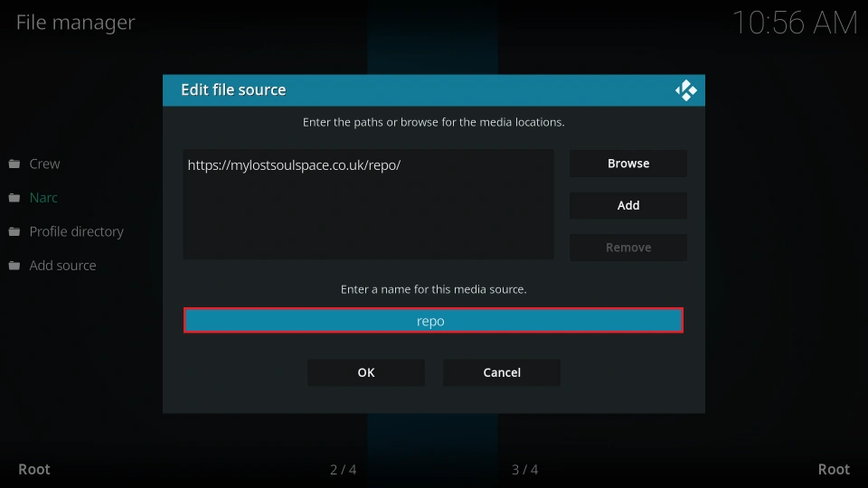Image resolution: width=868 pixels, height=488 pixels.
Task: Click the 2 / 4 item counter
Action: click(344, 470)
